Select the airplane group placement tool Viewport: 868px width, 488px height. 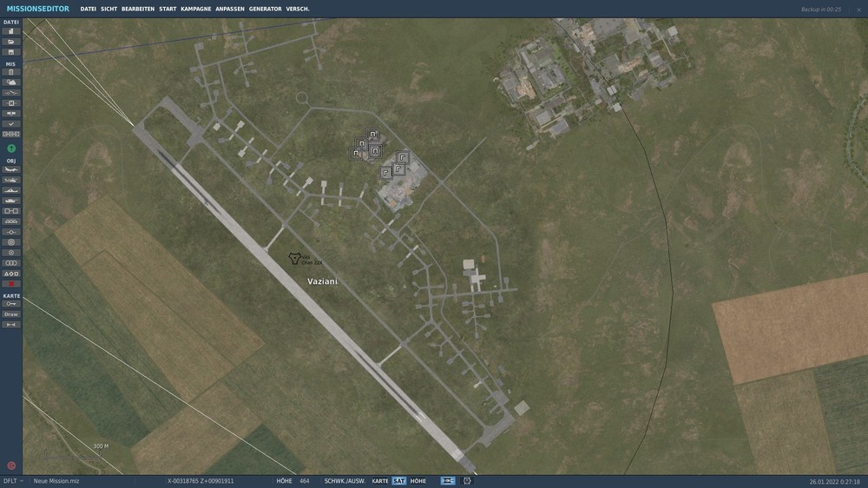[11, 169]
